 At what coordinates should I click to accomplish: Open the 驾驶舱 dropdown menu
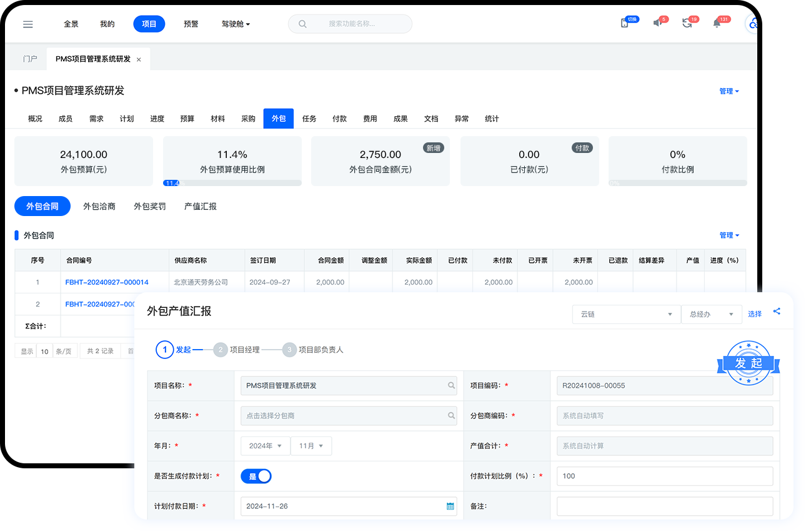(x=236, y=24)
